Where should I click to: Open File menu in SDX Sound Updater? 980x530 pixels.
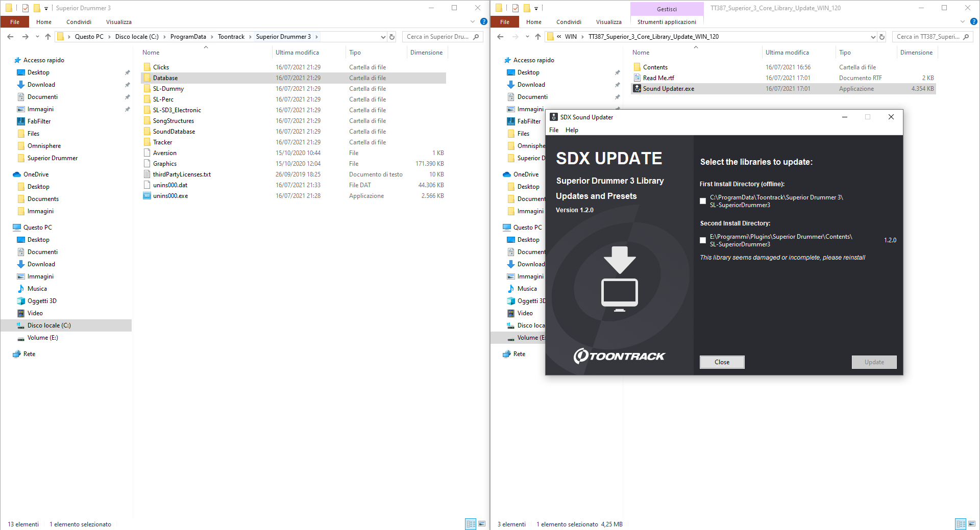coord(554,130)
